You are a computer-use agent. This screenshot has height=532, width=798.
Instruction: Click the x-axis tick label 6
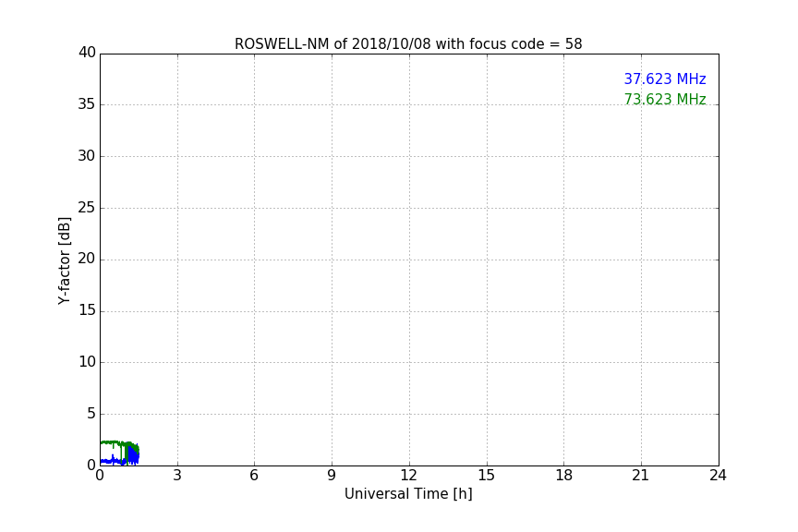click(x=254, y=476)
